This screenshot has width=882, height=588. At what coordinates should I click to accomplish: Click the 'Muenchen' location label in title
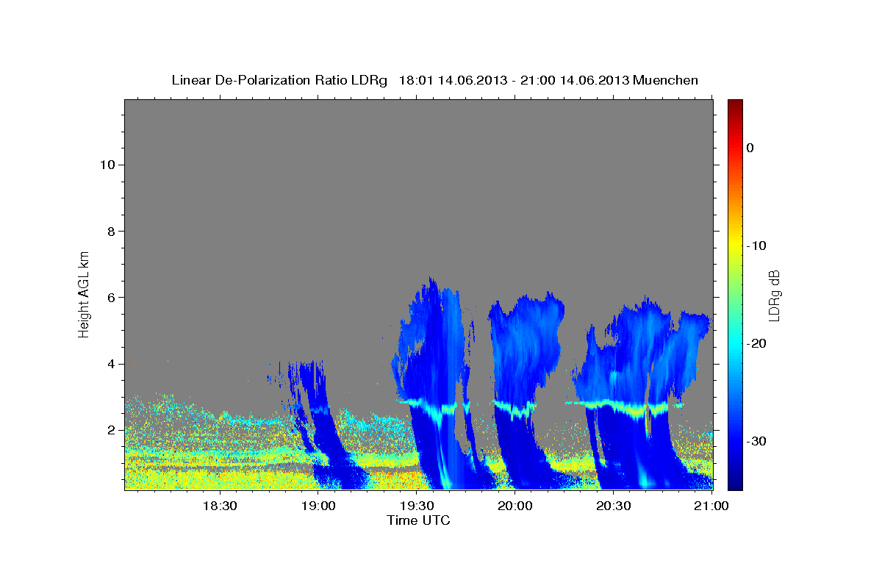[666, 80]
